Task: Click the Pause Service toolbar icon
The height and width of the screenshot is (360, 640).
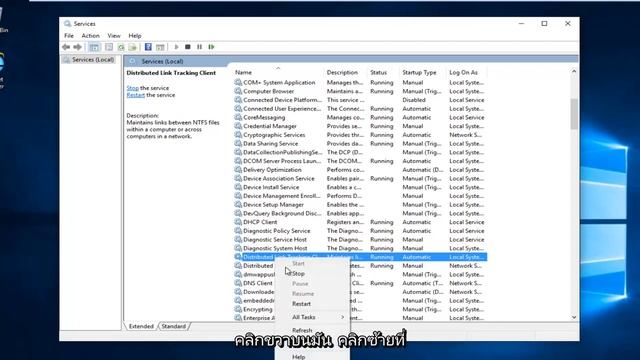Action: pos(199,47)
